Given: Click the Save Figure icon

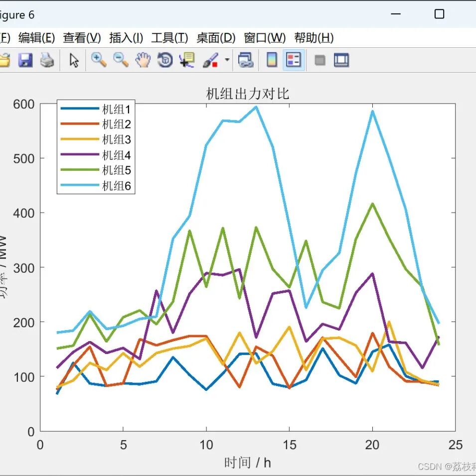Looking at the screenshot, I should pyautogui.click(x=25, y=60).
